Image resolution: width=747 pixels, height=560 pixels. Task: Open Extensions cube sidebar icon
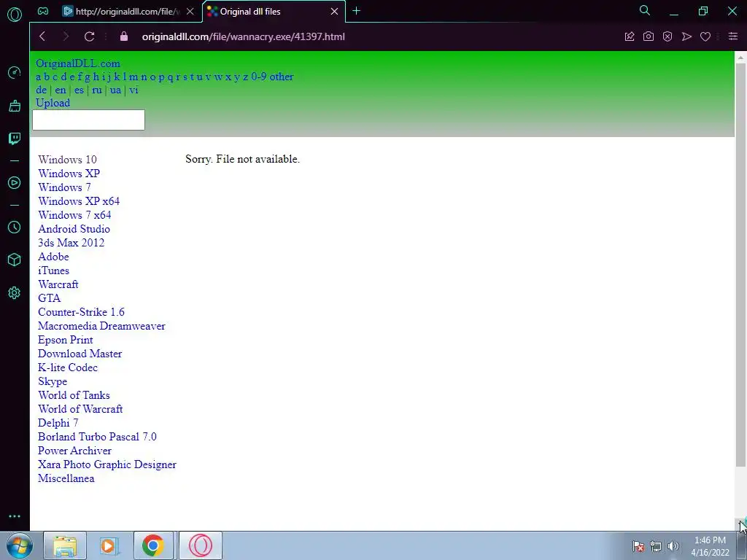(x=15, y=260)
